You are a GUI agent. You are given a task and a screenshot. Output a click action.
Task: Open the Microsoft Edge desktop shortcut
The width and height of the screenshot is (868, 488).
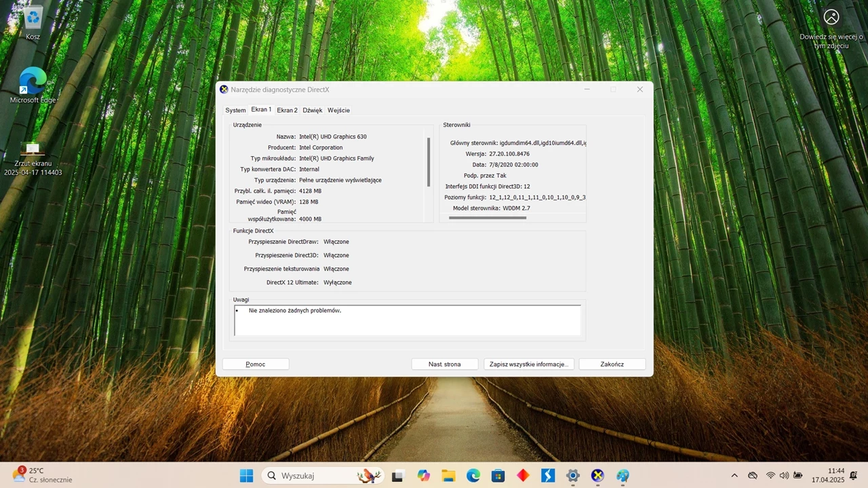33,86
